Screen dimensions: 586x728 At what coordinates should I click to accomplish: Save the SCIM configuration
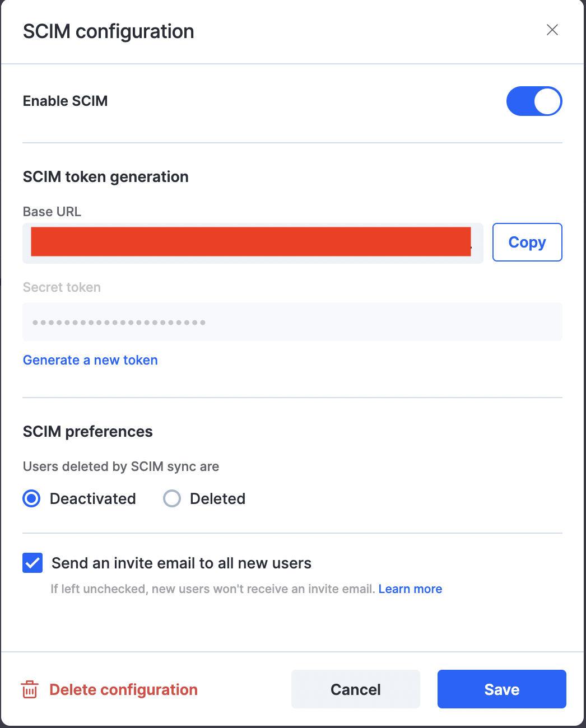click(502, 689)
